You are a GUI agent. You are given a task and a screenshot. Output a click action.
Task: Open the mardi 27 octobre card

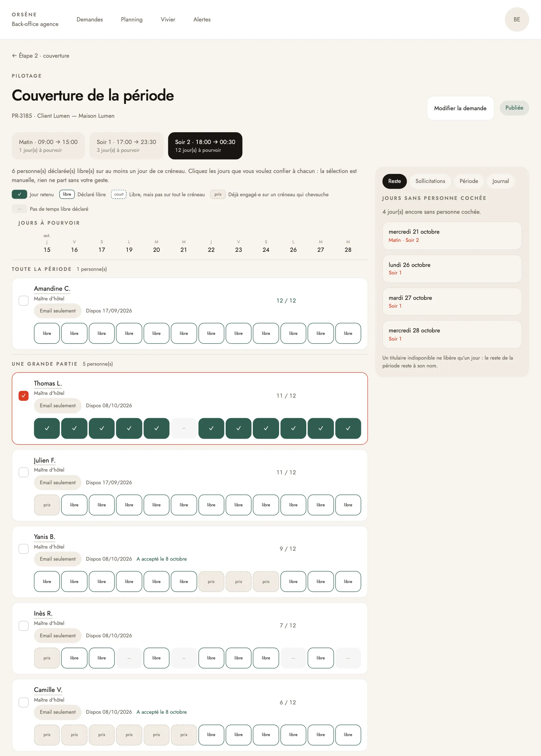pyautogui.click(x=452, y=302)
